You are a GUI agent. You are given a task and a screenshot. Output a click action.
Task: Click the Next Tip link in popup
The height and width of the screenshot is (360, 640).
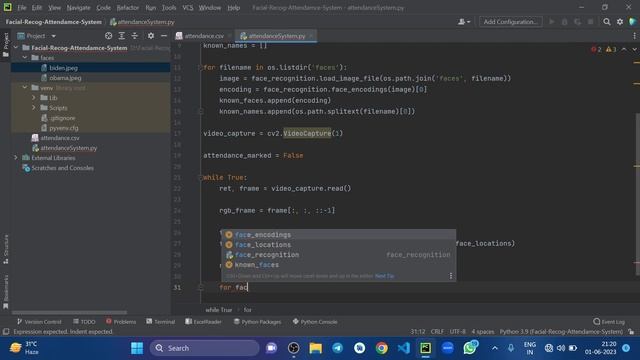[x=384, y=276]
